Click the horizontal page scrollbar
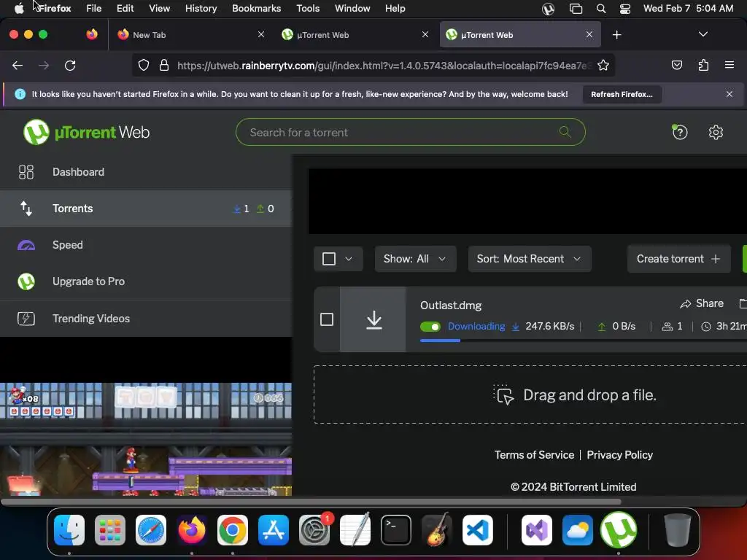This screenshot has height=560, width=747. pos(311,502)
